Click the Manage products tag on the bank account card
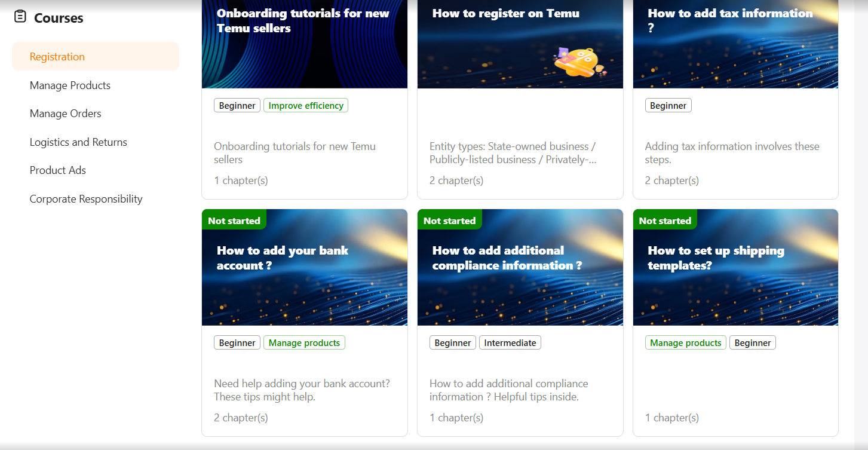 pos(304,343)
